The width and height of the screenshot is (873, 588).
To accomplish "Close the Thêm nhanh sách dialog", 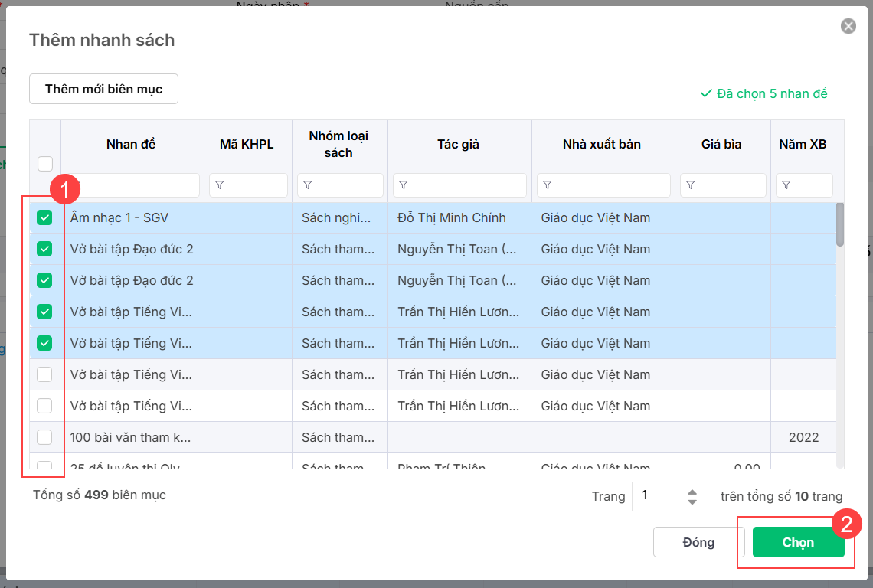I will coord(848,27).
